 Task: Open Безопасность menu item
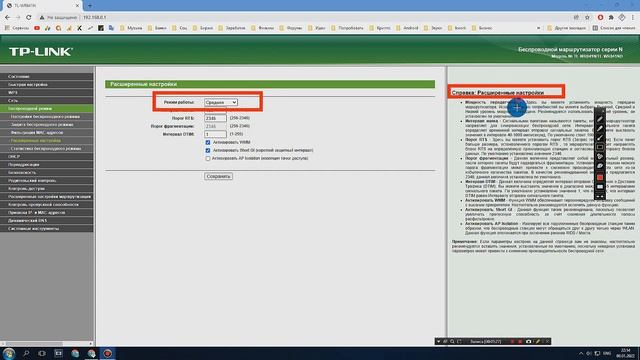pos(47,172)
